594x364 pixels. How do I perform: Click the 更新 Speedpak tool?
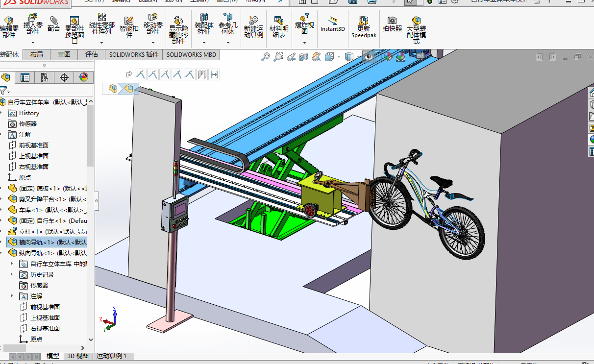tap(364, 27)
